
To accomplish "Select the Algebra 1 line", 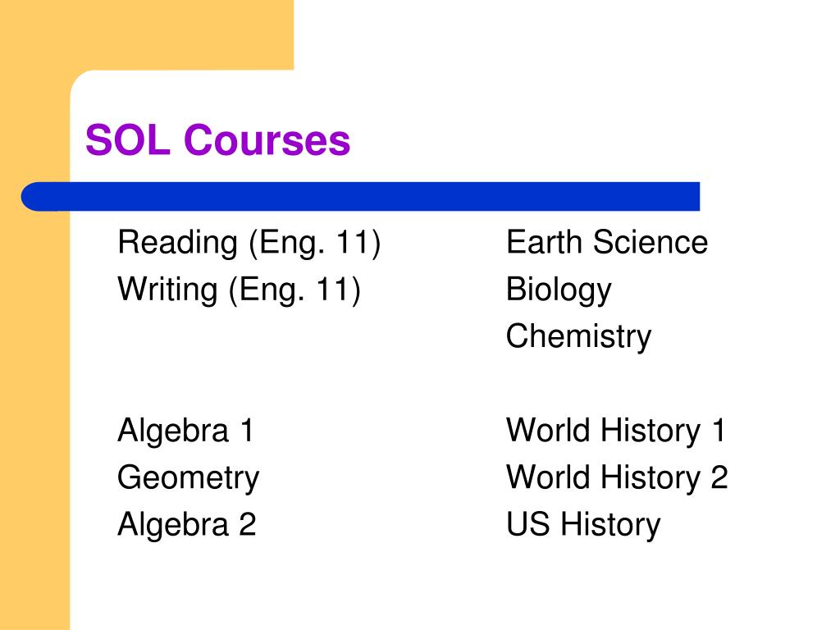I will [x=186, y=431].
